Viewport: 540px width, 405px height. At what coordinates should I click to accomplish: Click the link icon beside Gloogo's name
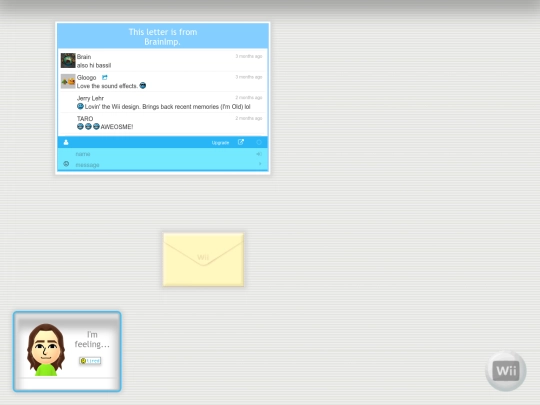(x=105, y=77)
